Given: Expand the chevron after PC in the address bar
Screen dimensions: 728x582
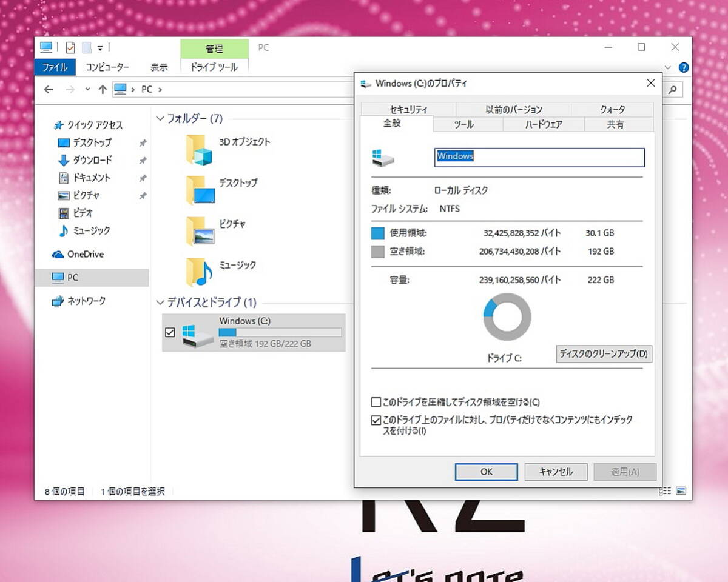Looking at the screenshot, I should [160, 89].
